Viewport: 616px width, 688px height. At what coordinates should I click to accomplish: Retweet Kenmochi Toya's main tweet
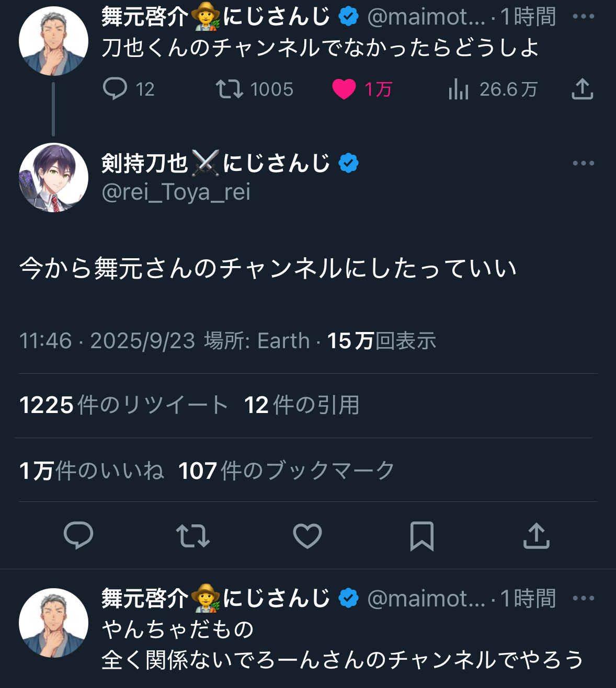193,536
